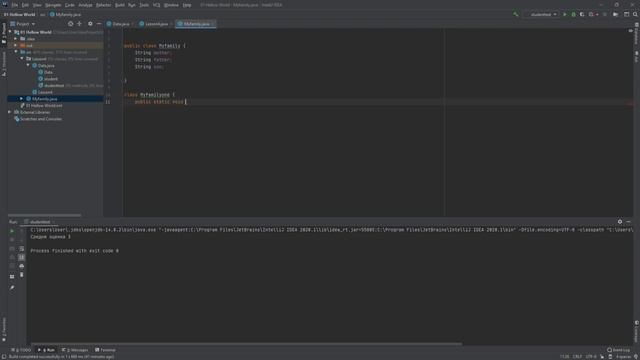
Task: Click the 01 Hollow World breadcrumb
Action: tap(19, 14)
